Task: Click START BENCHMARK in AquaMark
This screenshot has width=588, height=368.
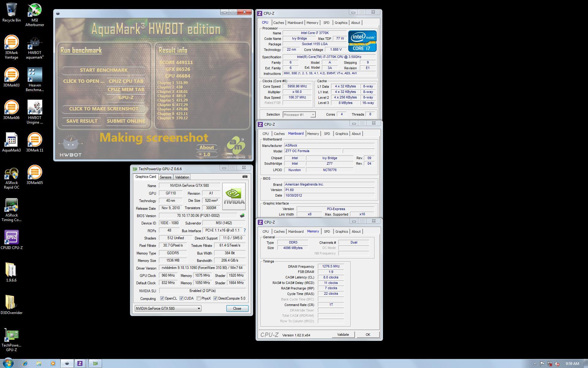Action: tap(104, 70)
